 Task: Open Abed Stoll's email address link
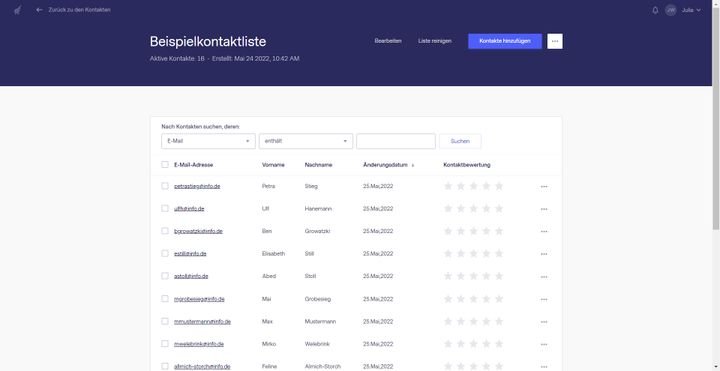(x=191, y=276)
